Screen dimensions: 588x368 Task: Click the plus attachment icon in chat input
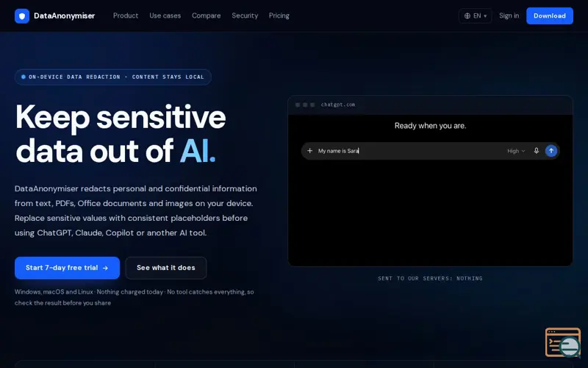click(309, 151)
